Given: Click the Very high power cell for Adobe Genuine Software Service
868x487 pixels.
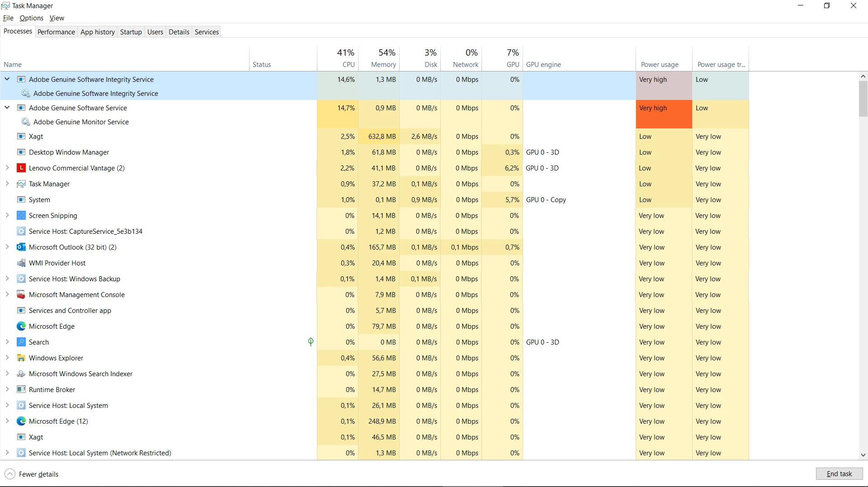Looking at the screenshot, I should (x=664, y=114).
